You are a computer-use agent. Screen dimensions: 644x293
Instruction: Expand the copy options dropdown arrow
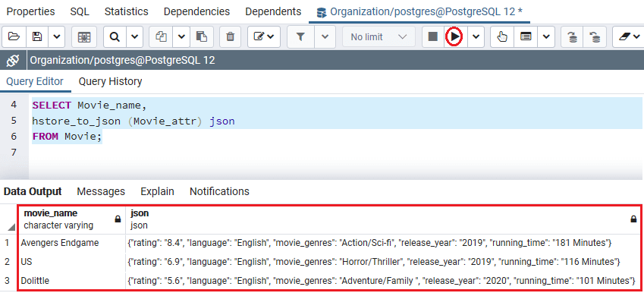point(181,36)
